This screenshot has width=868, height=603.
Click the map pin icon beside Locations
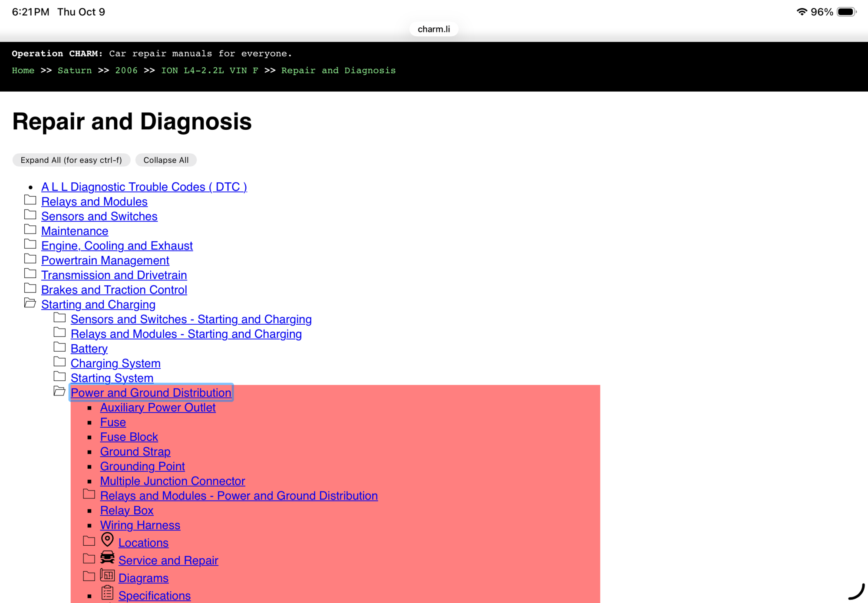click(107, 540)
